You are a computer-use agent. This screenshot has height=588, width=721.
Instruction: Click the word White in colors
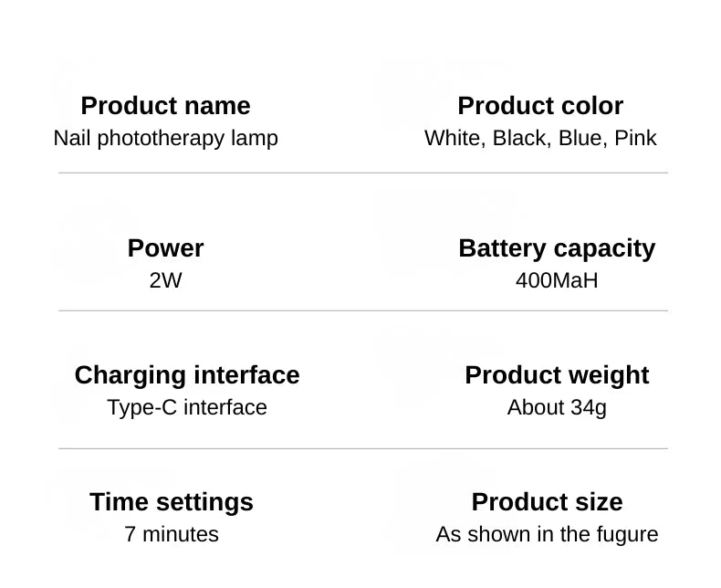pyautogui.click(x=454, y=138)
